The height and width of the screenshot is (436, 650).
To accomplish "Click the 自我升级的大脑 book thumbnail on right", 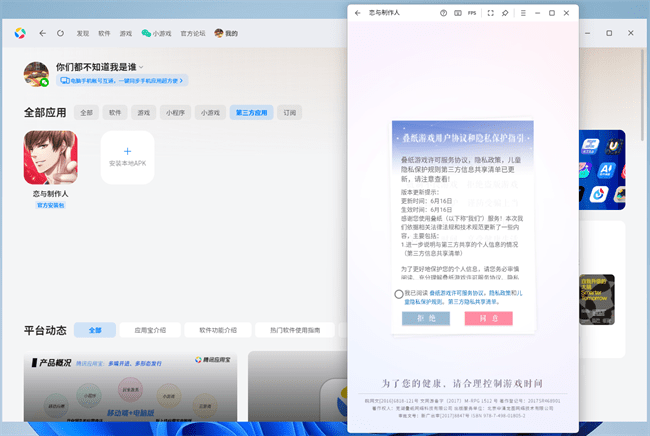I will (x=597, y=299).
